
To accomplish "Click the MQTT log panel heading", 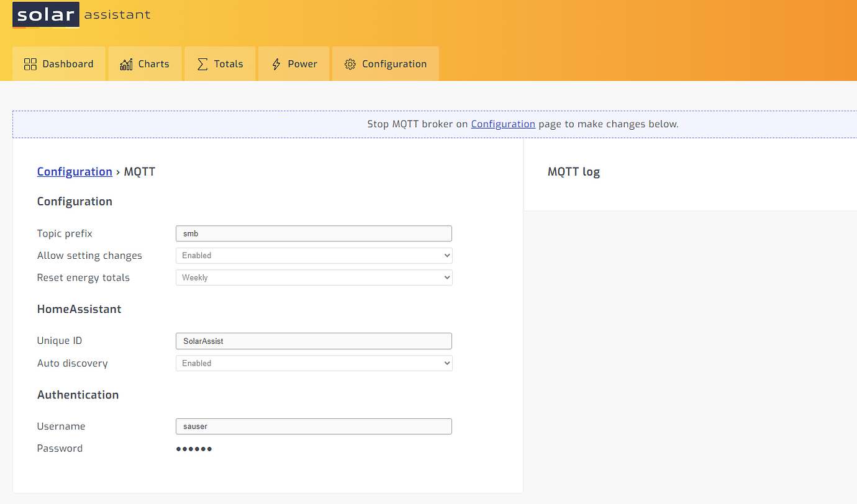I will [574, 172].
